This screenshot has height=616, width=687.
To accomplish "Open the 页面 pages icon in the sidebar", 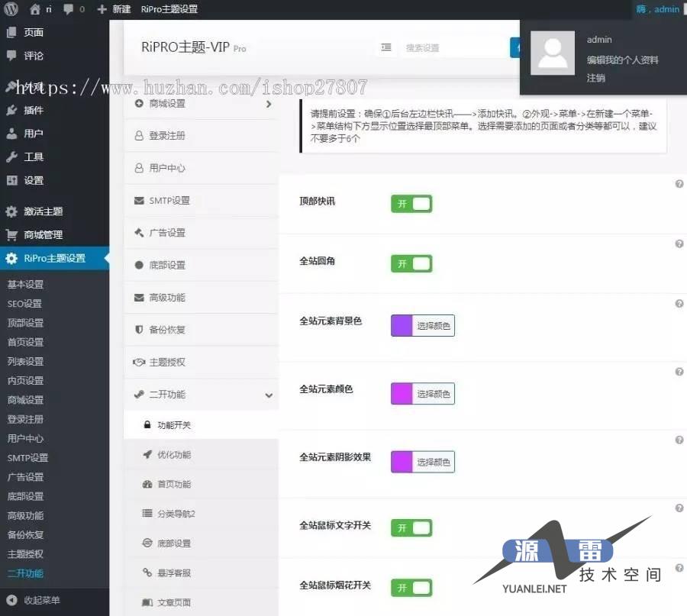I will point(11,32).
